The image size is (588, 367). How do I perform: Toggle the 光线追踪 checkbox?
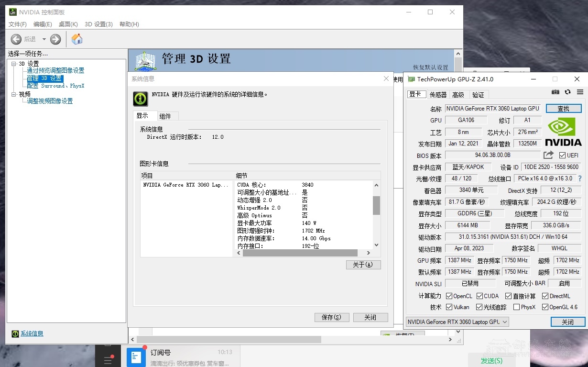click(x=479, y=307)
